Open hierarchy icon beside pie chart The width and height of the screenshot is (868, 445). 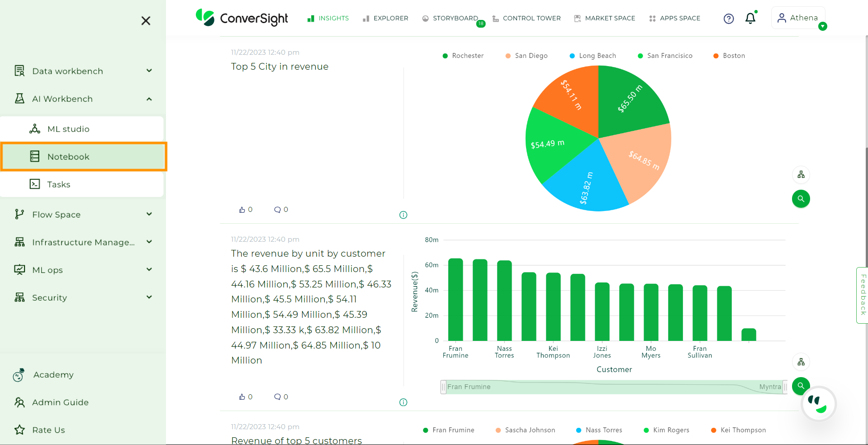click(801, 175)
